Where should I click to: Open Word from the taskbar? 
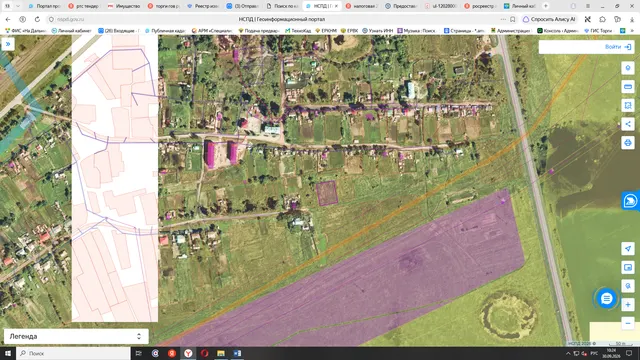tap(237, 353)
